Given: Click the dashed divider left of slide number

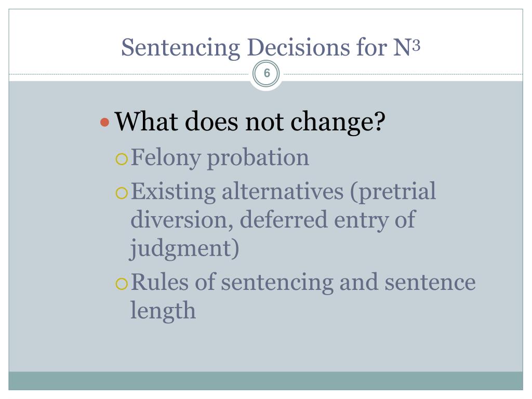Looking at the screenshot, I should (129, 74).
